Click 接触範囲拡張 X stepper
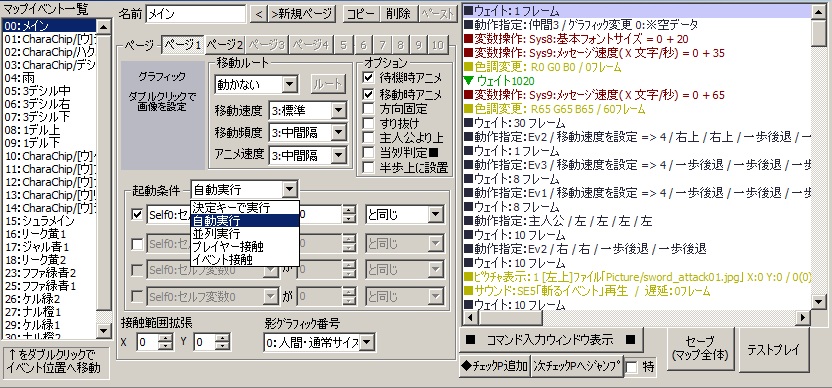 click(167, 342)
